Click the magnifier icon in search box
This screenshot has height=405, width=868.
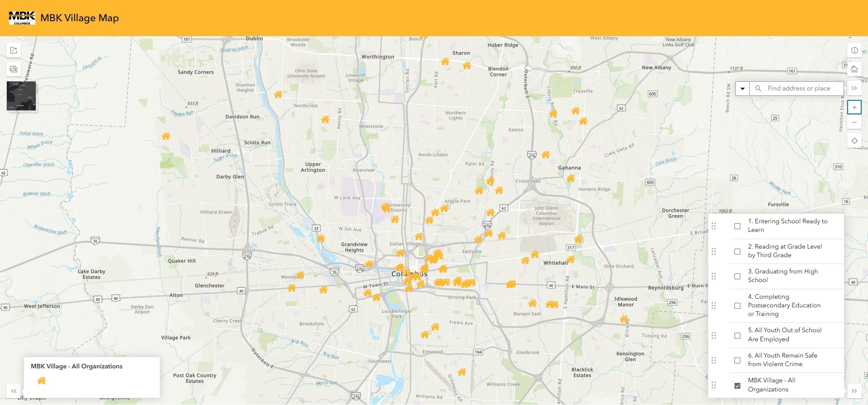pos(758,89)
